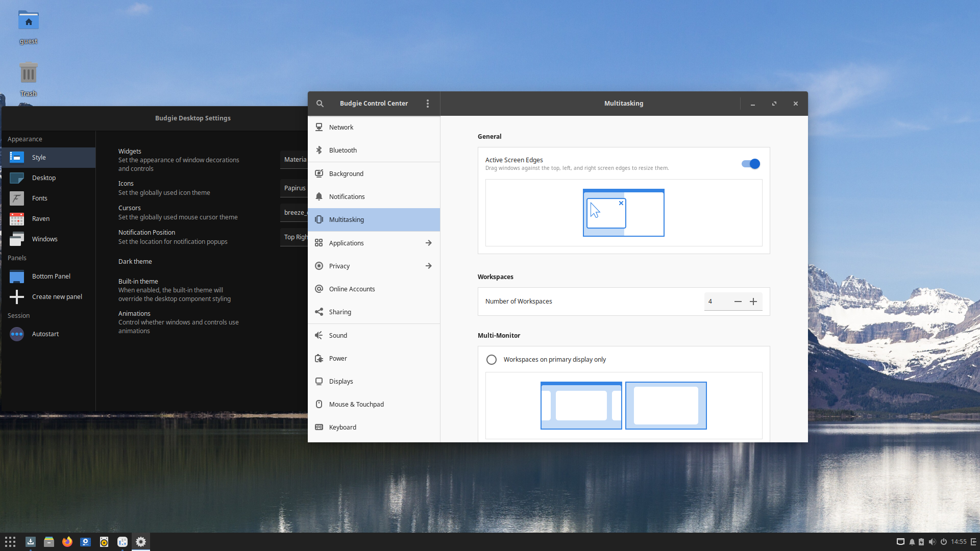This screenshot has width=980, height=551.
Task: Open Mouse & Touchpad settings
Action: click(x=374, y=405)
